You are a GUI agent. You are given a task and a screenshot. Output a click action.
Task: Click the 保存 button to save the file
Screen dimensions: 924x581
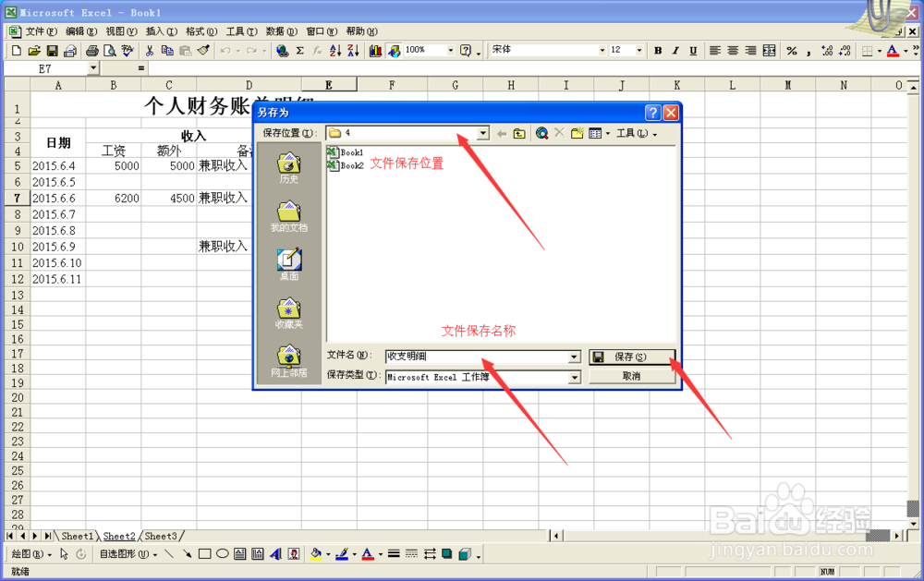click(632, 357)
